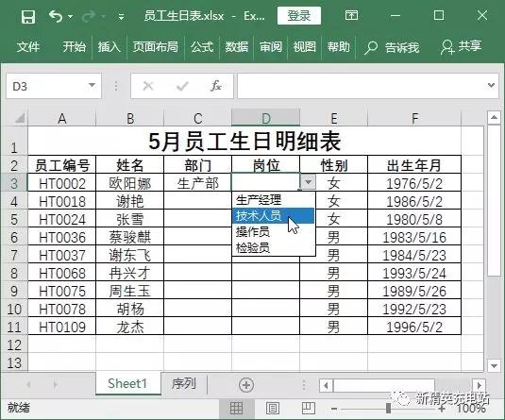The image size is (505, 420).
Task: Click cell containing HT0109
Action: [x=62, y=327]
